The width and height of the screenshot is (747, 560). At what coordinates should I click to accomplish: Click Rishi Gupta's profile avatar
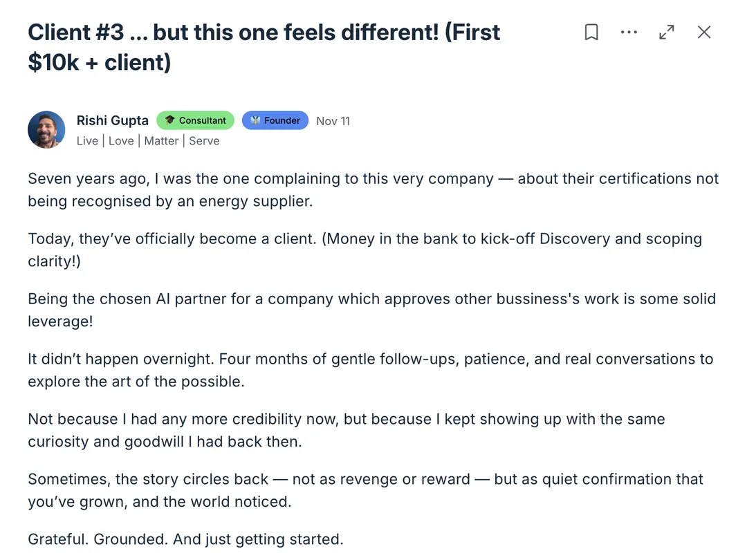[46, 129]
